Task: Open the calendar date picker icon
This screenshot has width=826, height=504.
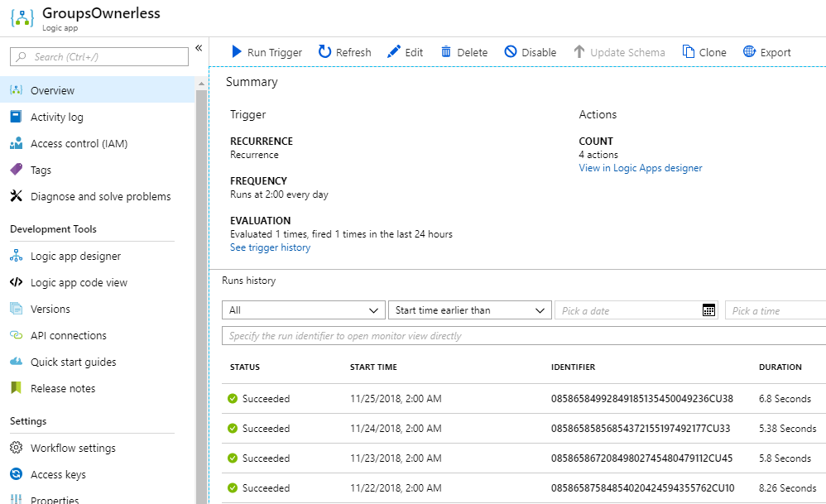Action: pyautogui.click(x=708, y=310)
